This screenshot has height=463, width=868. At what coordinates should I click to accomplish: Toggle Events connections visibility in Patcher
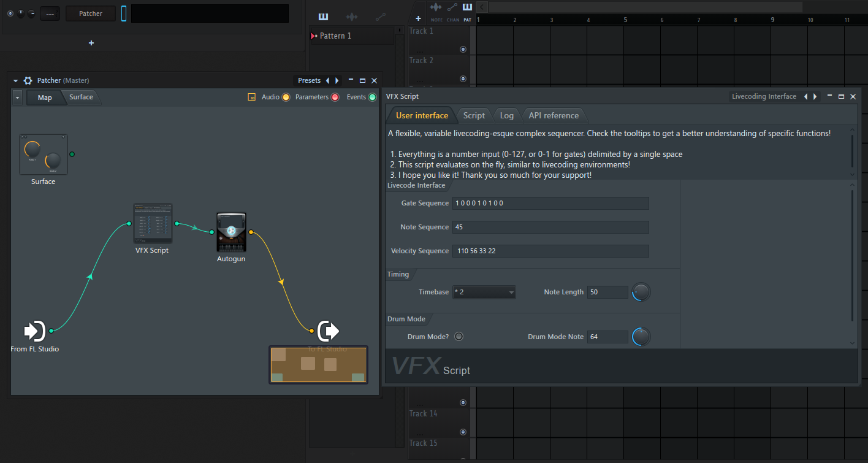coord(372,97)
